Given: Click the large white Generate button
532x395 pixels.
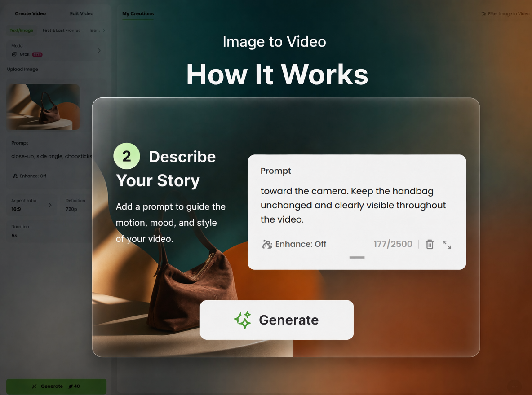Looking at the screenshot, I should 277,320.
